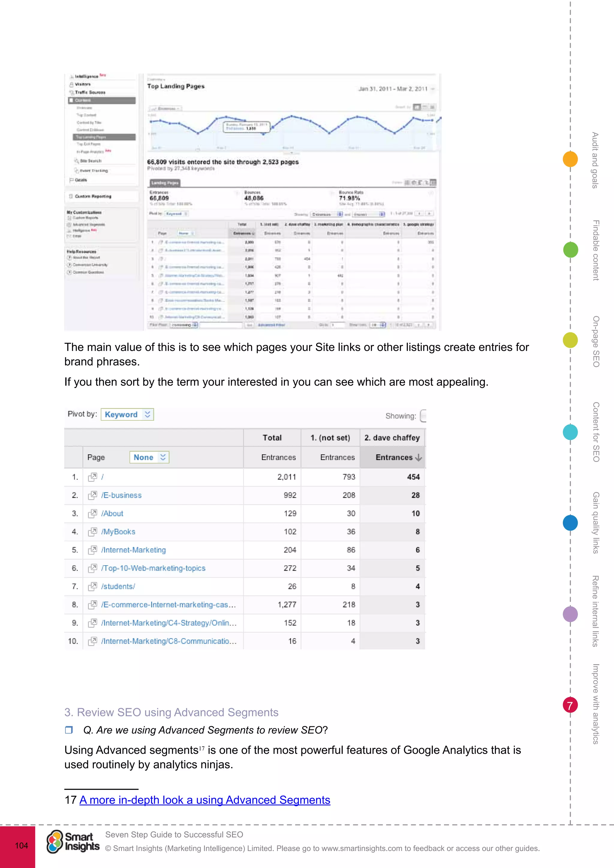Click the page number 104 box
This screenshot has width=614, height=868.
(17, 847)
